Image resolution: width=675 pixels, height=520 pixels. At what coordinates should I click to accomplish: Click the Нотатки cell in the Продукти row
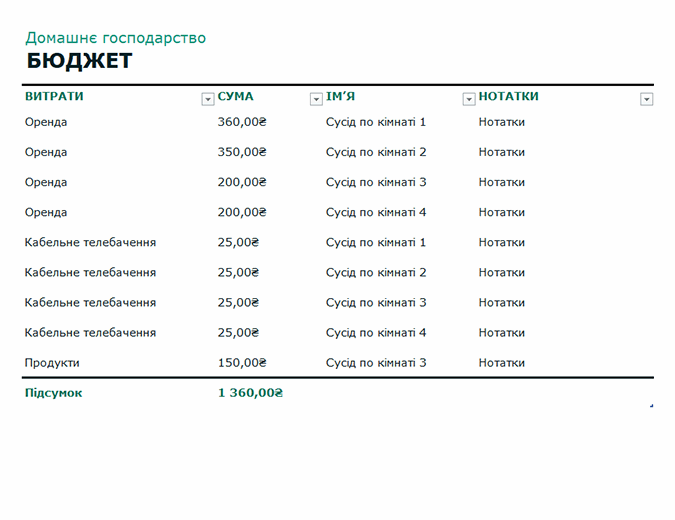(502, 363)
